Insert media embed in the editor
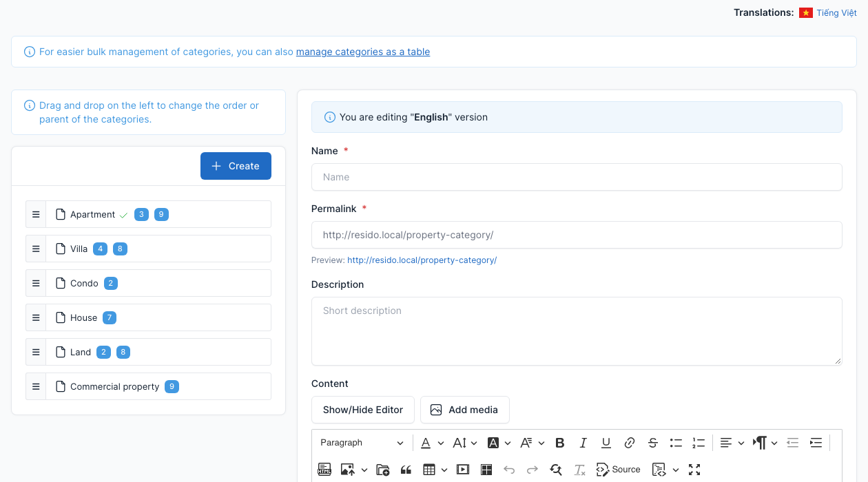Viewport: 868px width, 482px height. 463,470
